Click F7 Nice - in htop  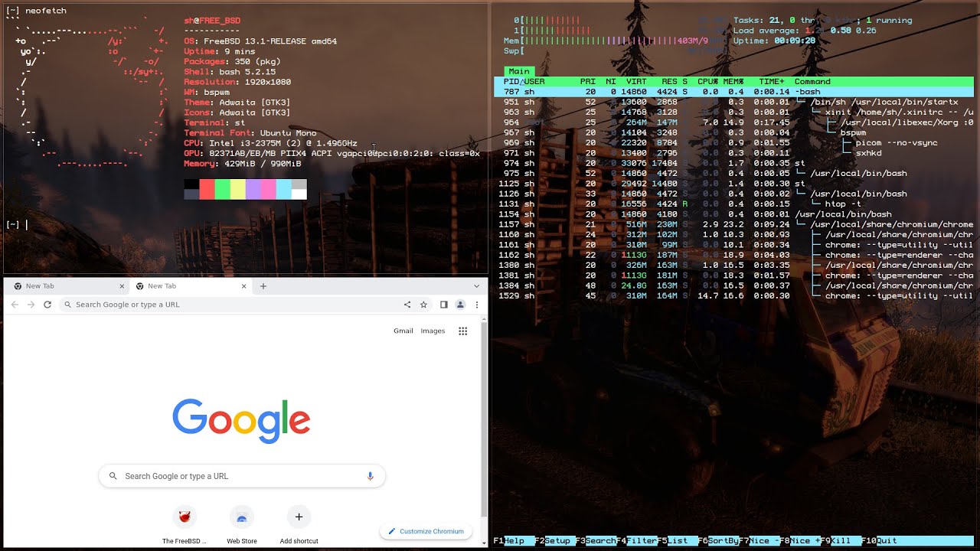pyautogui.click(x=759, y=541)
